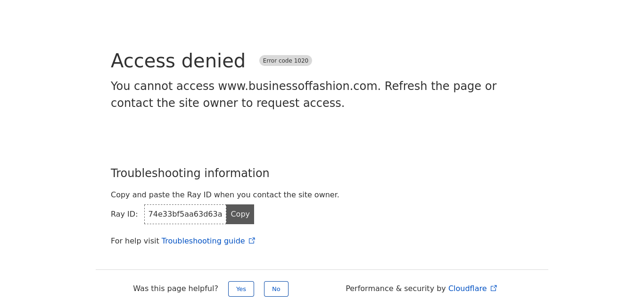Click the "contact the site owner" message line
The width and height of the screenshot is (644, 308).
[227, 103]
